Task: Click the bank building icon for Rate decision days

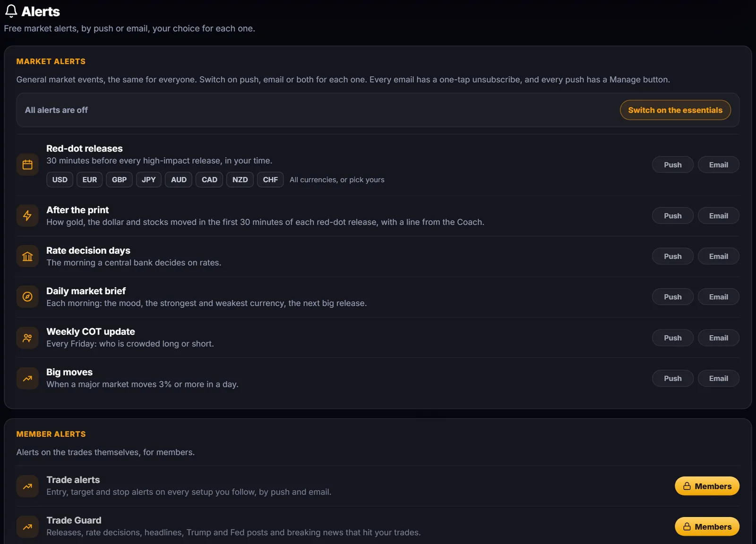Action: point(27,256)
